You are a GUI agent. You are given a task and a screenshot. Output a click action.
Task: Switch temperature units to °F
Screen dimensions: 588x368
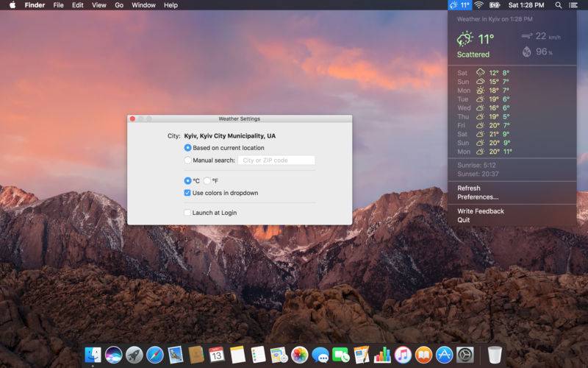pos(207,180)
